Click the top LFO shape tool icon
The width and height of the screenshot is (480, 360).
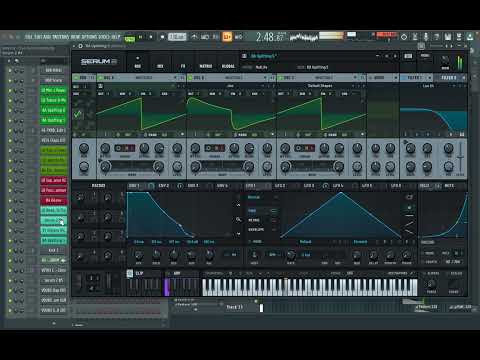coord(410,197)
